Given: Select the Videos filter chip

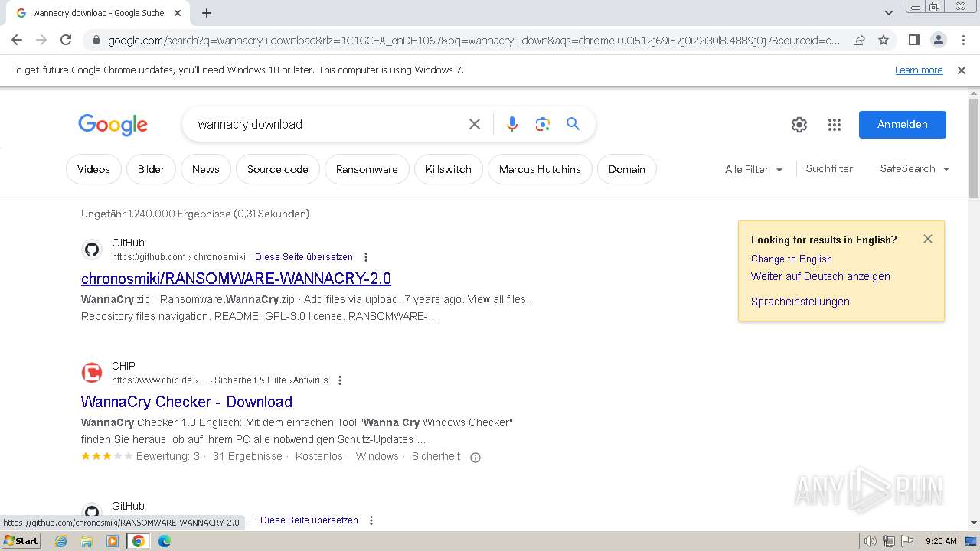Looking at the screenshot, I should pyautogui.click(x=93, y=169).
